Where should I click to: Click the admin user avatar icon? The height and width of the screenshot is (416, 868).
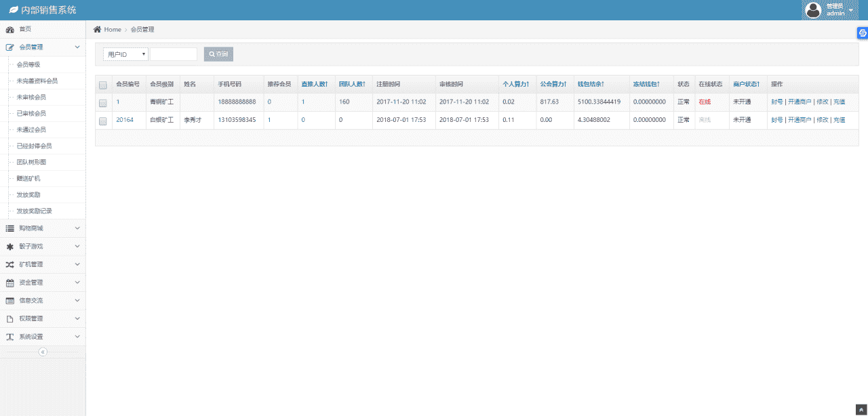(x=812, y=10)
